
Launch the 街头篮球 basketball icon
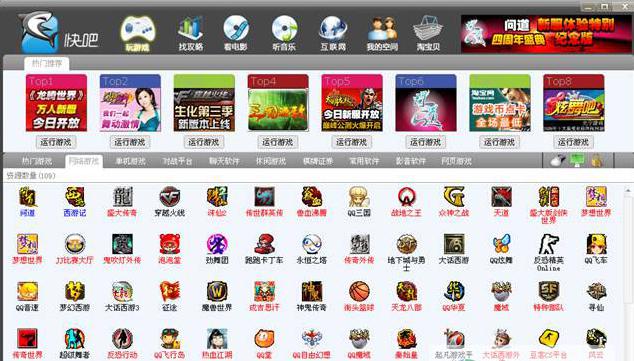click(359, 291)
